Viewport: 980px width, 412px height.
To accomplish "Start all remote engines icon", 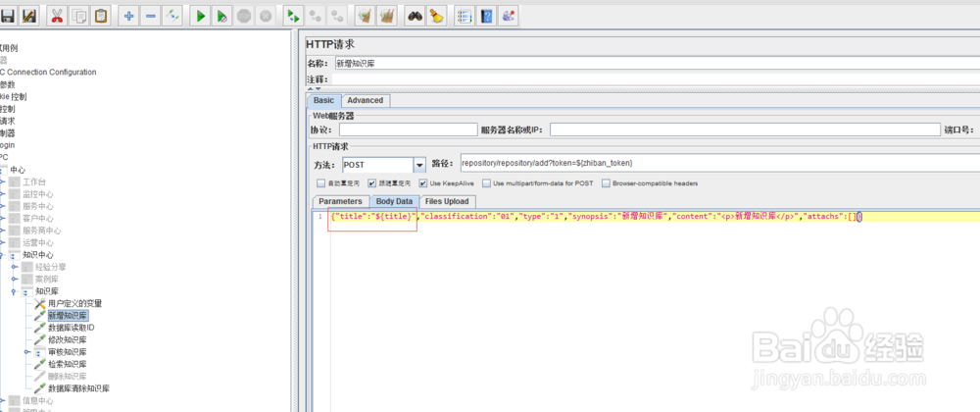I will click(294, 17).
